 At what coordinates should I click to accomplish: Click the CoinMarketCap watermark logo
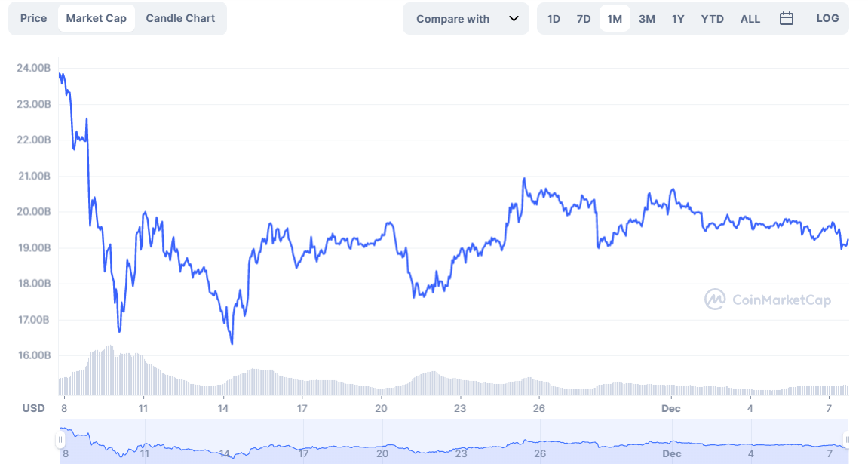tap(768, 300)
